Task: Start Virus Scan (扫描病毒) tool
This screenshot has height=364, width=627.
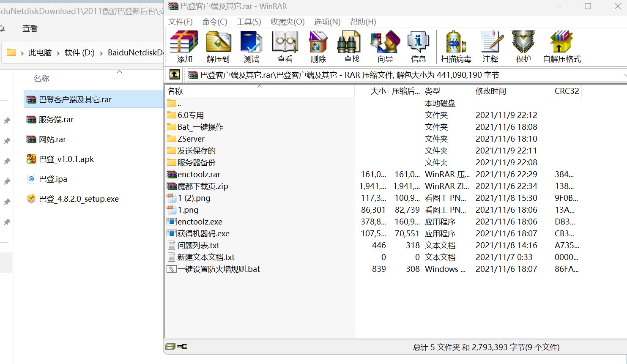Action: coord(456,47)
